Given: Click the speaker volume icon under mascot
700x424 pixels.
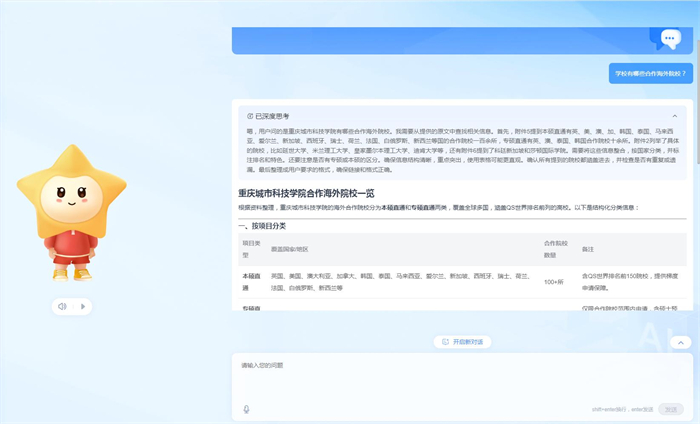Looking at the screenshot, I should pyautogui.click(x=62, y=306).
